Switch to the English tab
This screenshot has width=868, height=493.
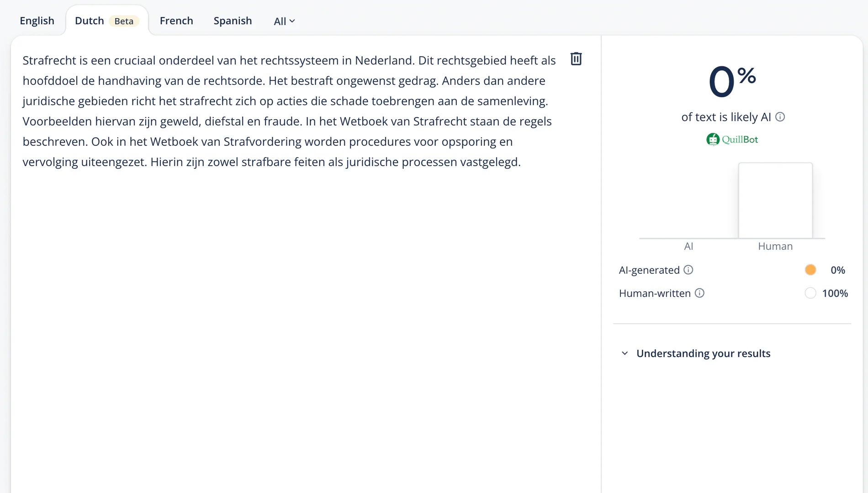point(37,20)
